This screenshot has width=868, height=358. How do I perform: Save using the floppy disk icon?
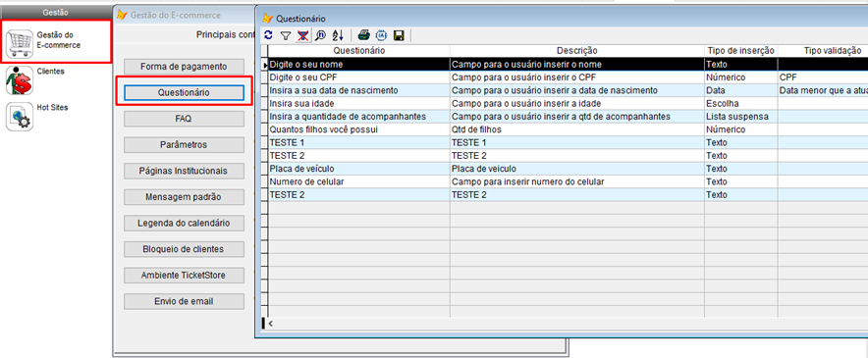(x=398, y=35)
